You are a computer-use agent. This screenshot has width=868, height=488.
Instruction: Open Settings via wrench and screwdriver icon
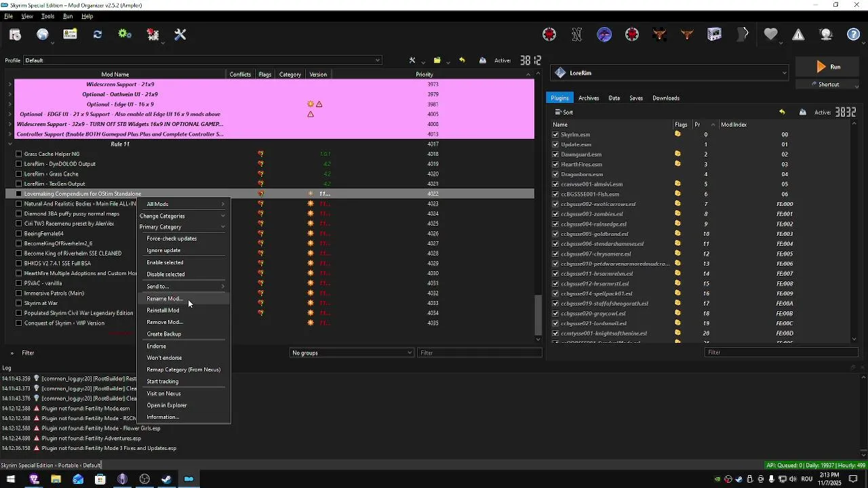click(x=180, y=35)
